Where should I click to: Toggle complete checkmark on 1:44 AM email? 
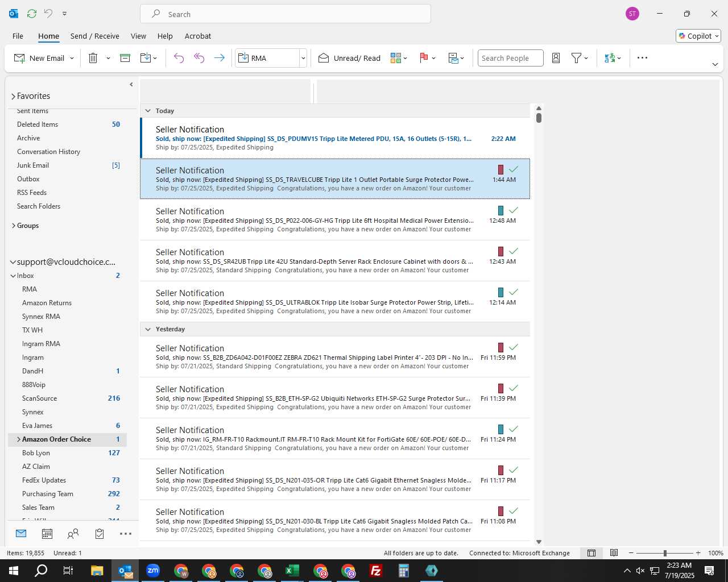pos(514,169)
